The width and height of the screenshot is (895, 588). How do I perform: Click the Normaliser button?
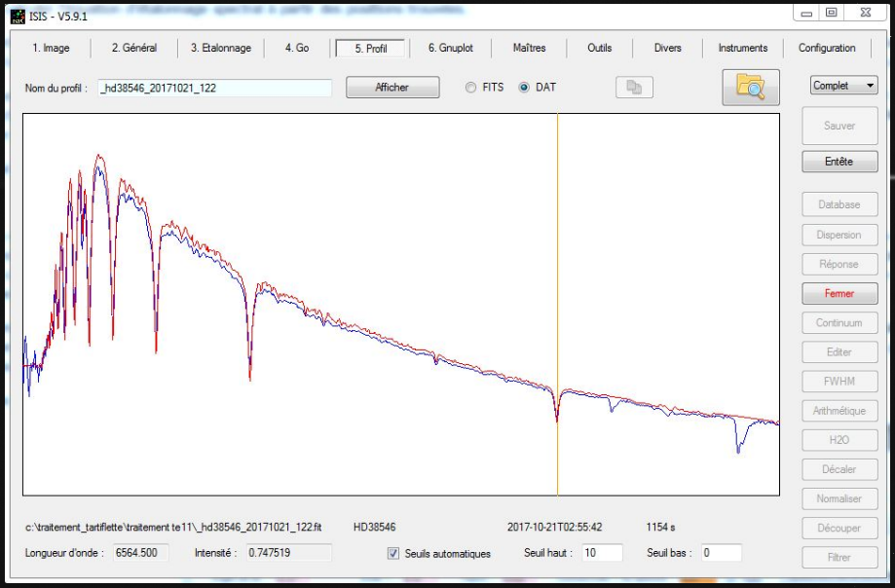point(839,498)
